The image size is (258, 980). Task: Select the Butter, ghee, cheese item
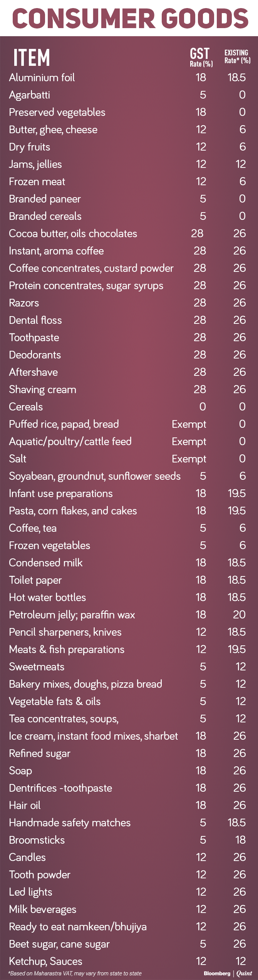coord(53,129)
